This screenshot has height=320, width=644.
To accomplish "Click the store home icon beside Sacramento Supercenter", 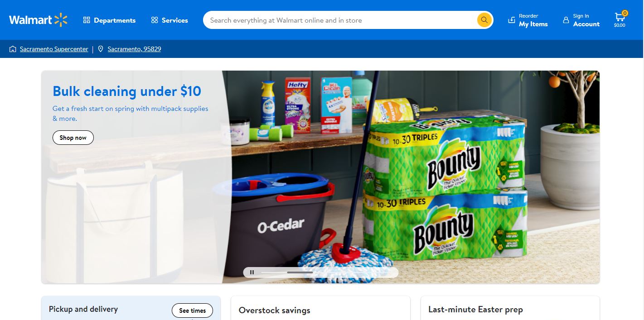I will tap(13, 49).
